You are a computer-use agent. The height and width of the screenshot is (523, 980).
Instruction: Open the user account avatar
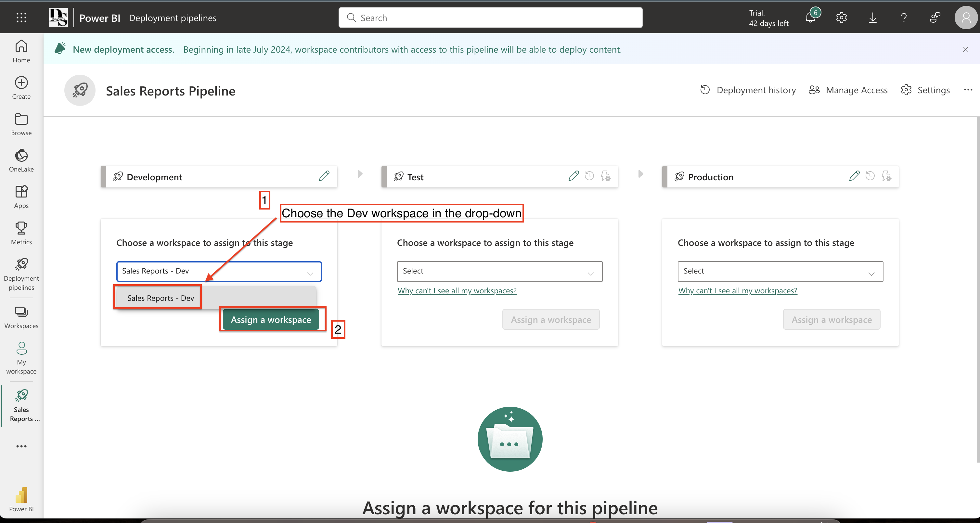(966, 18)
